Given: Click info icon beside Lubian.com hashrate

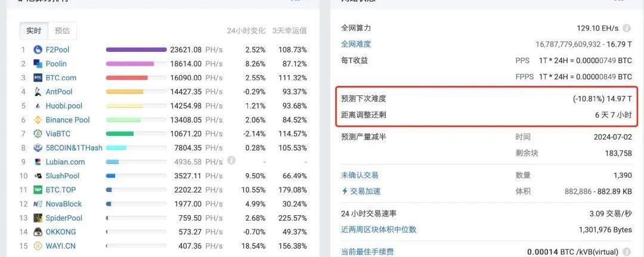Looking at the screenshot, I should coord(231,160).
